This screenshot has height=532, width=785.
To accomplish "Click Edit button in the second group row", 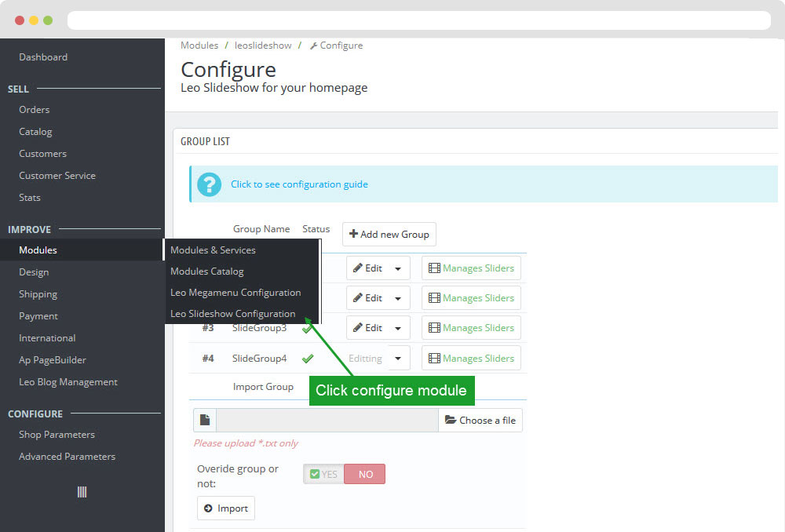I will [x=367, y=298].
